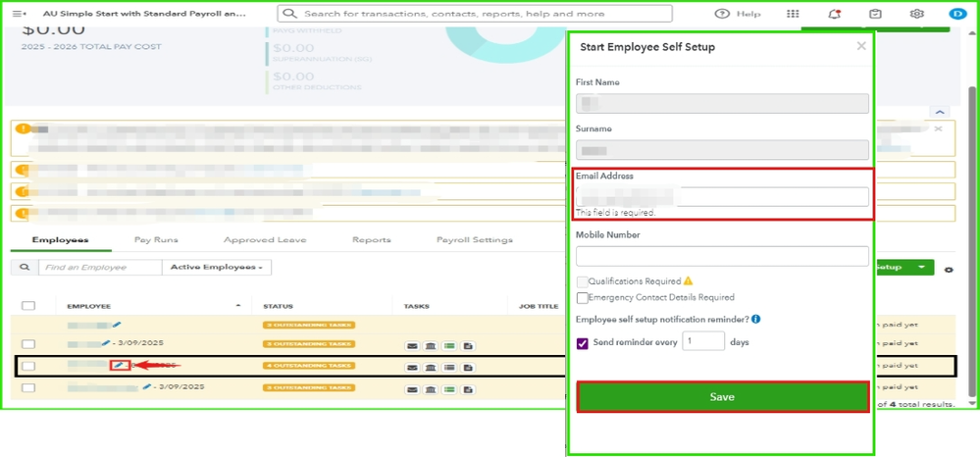
Task: Open the employee table settings gear
Action: point(949,270)
